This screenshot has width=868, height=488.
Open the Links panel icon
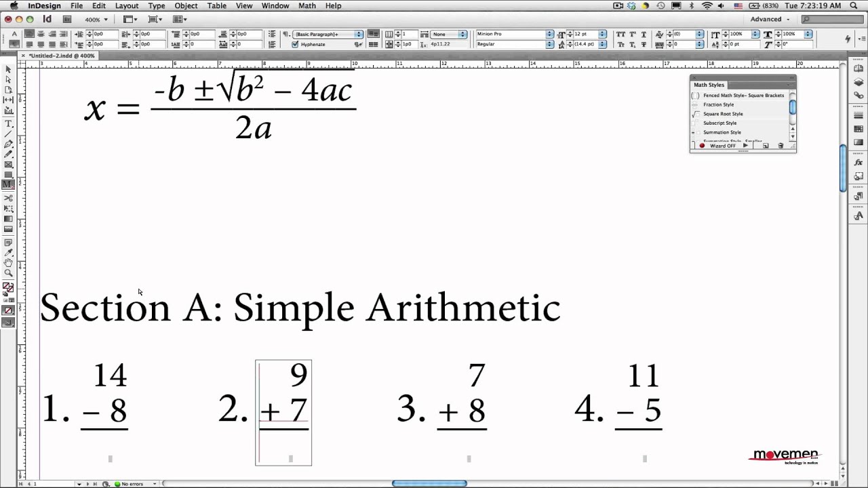point(859,96)
